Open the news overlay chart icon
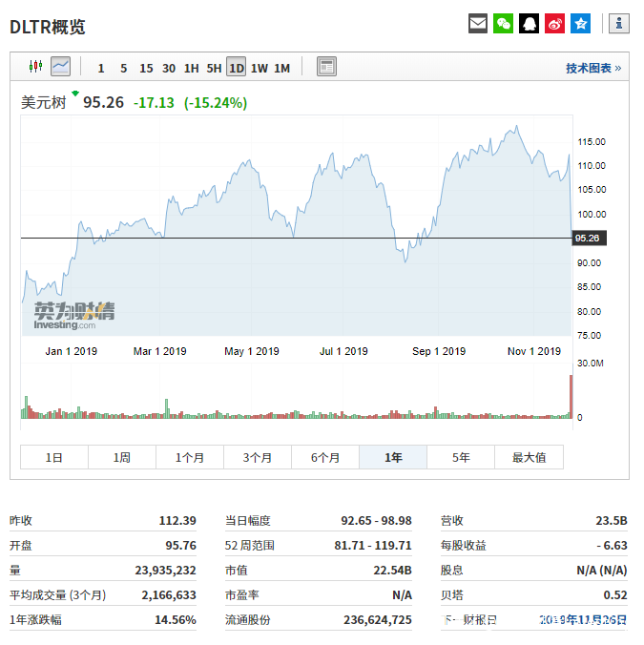The width and height of the screenshot is (644, 645). point(326,66)
